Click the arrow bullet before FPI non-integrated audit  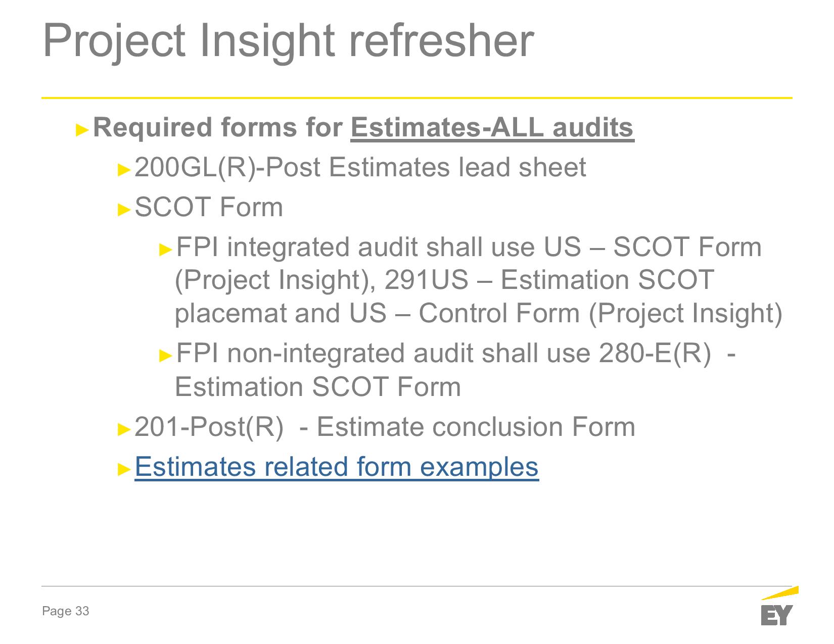(166, 356)
